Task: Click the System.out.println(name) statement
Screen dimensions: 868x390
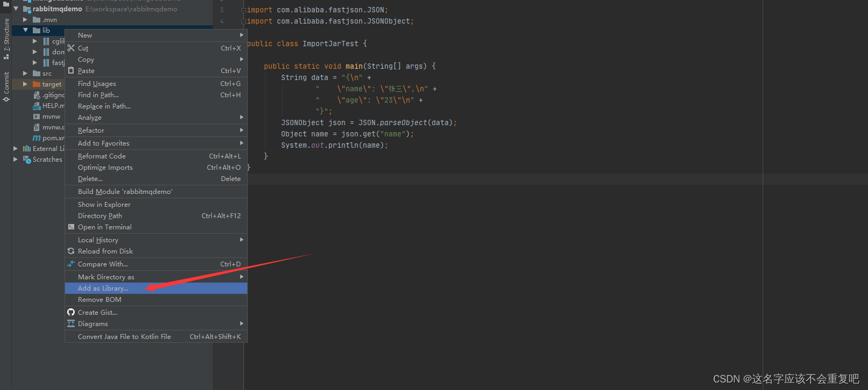Action: coord(334,145)
